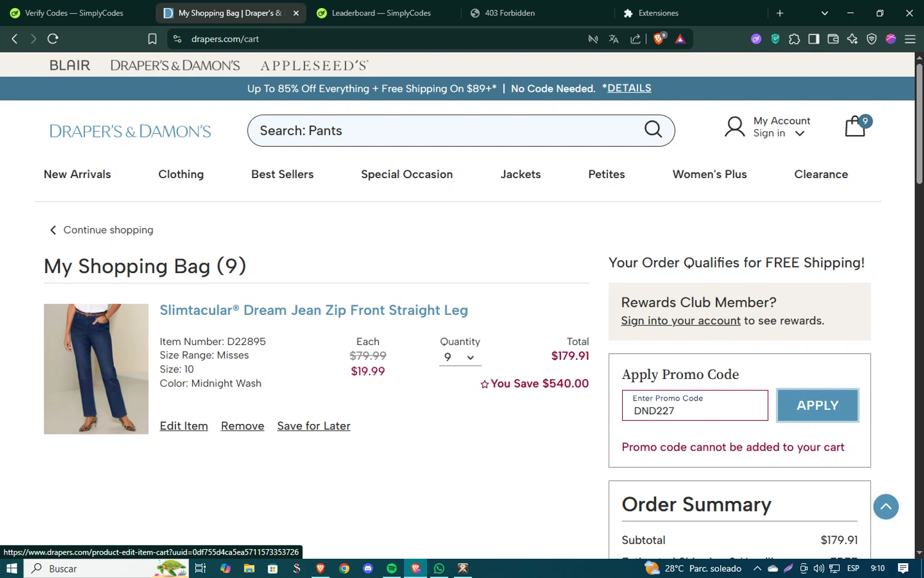Image resolution: width=924 pixels, height=578 pixels.
Task: Click Continue shopping link
Action: pyautogui.click(x=102, y=230)
